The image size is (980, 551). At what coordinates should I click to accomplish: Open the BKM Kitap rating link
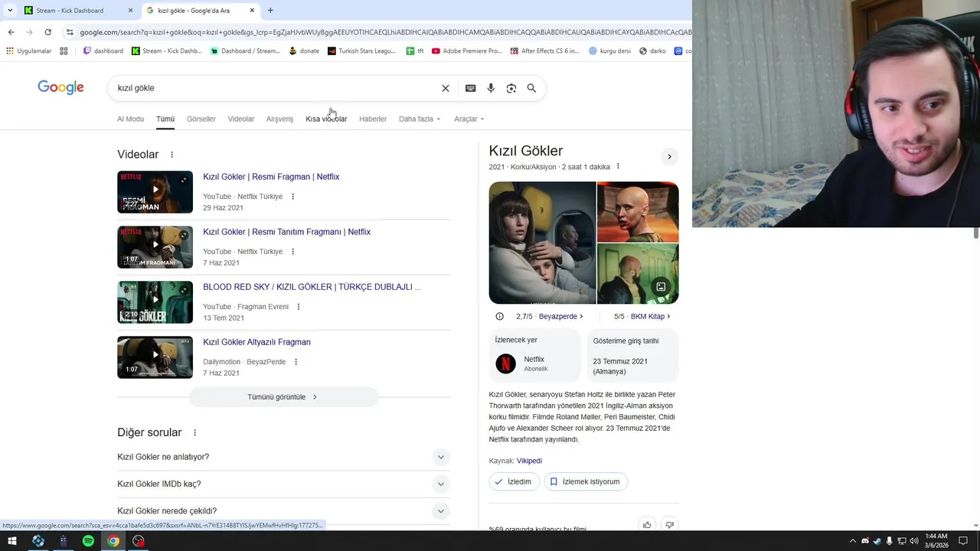tap(651, 316)
